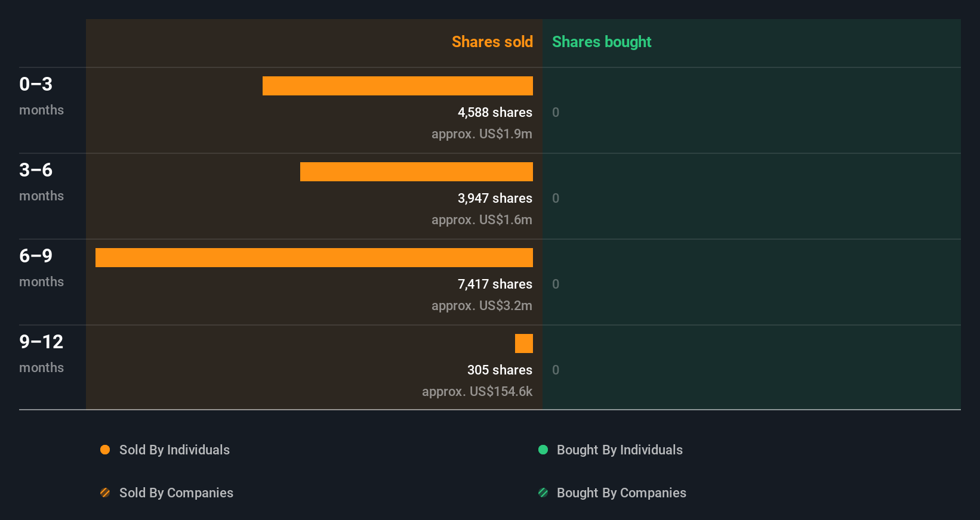Click the approx. US$154.6k amount

(477, 391)
